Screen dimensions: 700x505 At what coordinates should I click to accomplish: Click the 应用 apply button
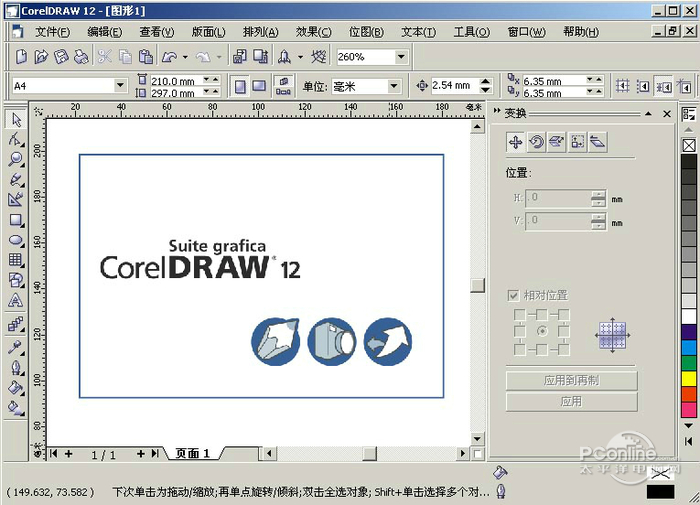pos(571,402)
